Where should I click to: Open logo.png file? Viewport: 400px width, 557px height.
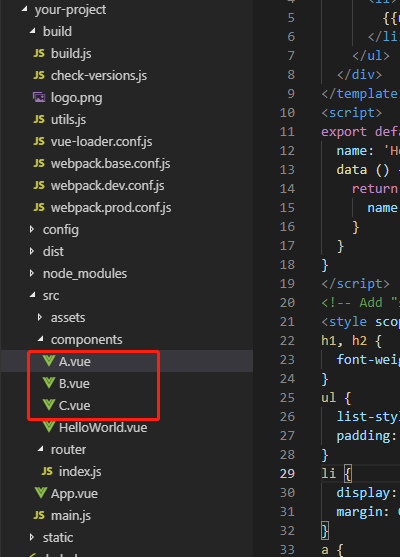(x=76, y=98)
